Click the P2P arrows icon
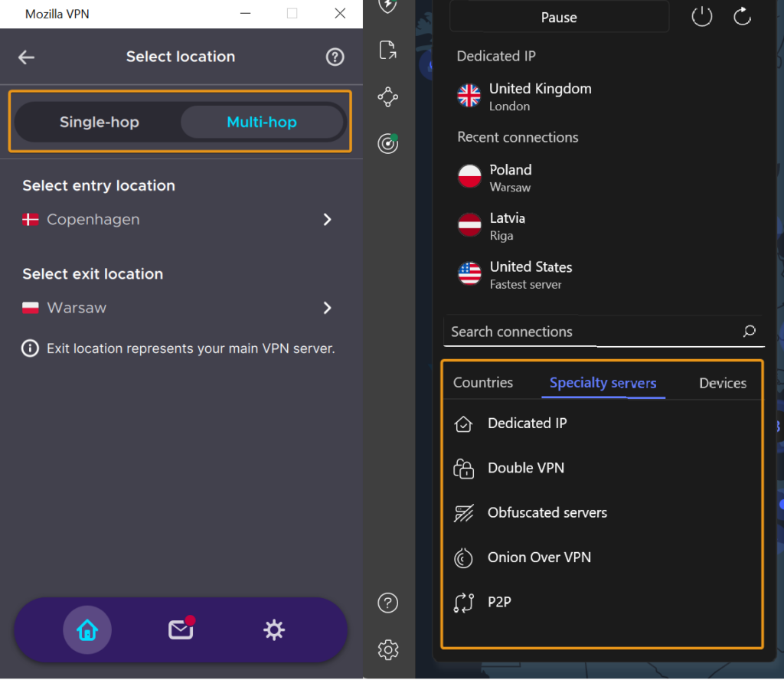784x680 pixels. [463, 603]
